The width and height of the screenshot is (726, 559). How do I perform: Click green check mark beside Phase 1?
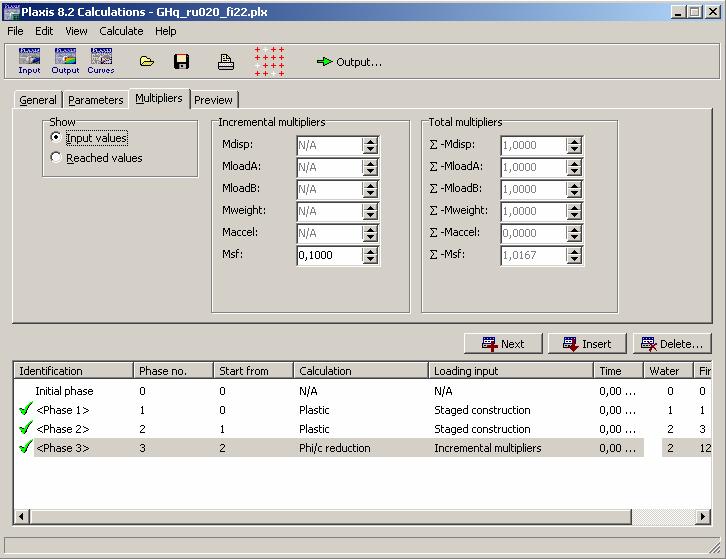(26, 409)
